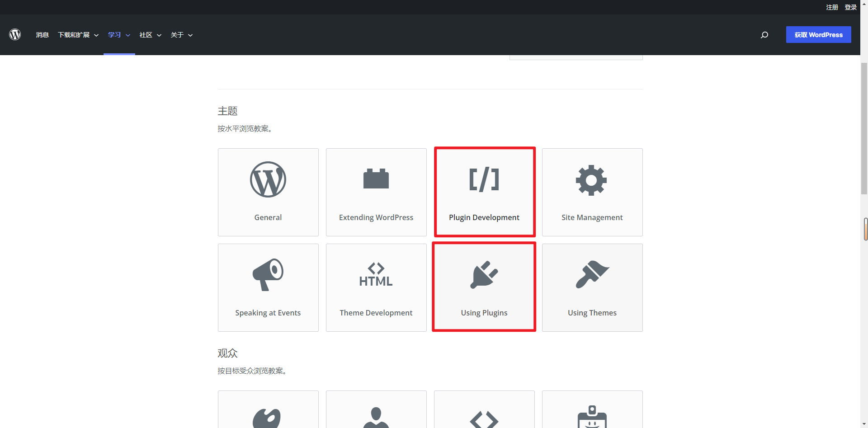Screen dimensions: 868x428
Task: Click the WordPress logo in header
Action: click(15, 35)
